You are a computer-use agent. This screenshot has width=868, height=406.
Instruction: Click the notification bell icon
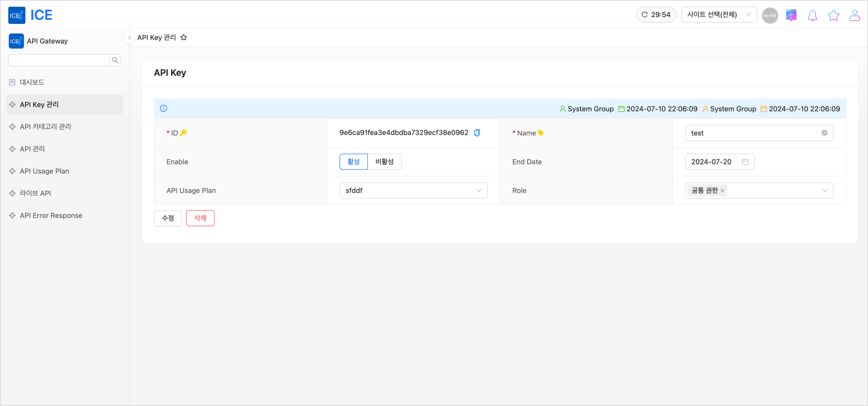click(812, 16)
